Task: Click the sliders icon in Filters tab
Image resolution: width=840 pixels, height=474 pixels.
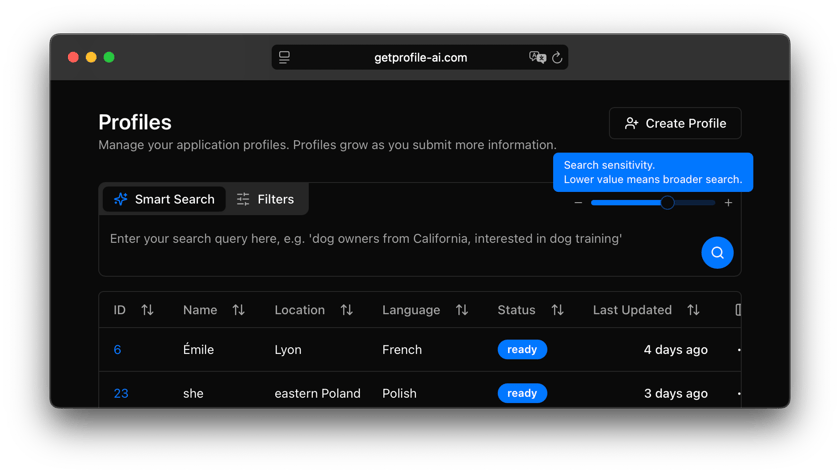Action: (243, 199)
